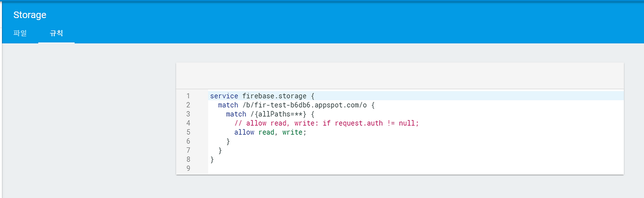This screenshot has width=644, height=198.
Task: Click code line 'service firebase.storage {'
Action: (x=262, y=96)
